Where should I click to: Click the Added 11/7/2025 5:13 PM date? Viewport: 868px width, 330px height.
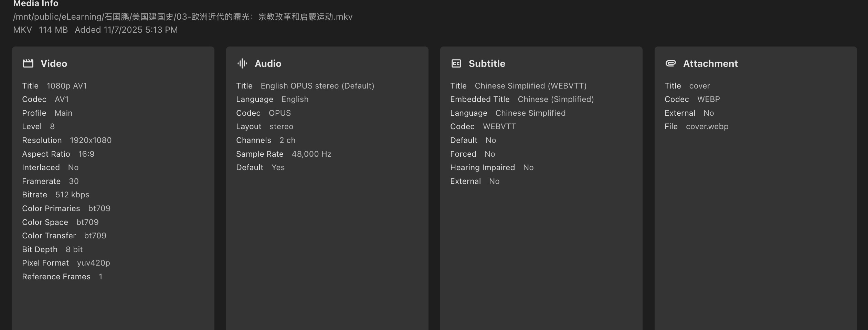click(x=126, y=30)
